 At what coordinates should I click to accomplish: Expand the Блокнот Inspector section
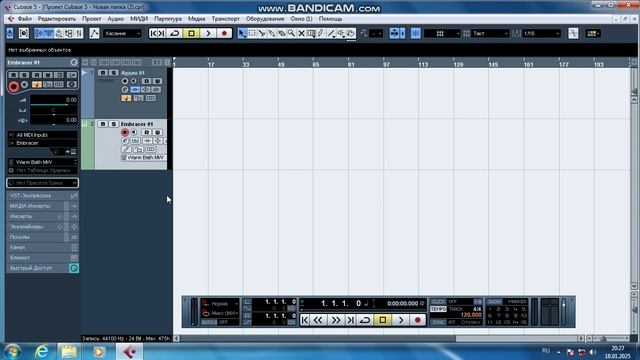click(x=42, y=258)
